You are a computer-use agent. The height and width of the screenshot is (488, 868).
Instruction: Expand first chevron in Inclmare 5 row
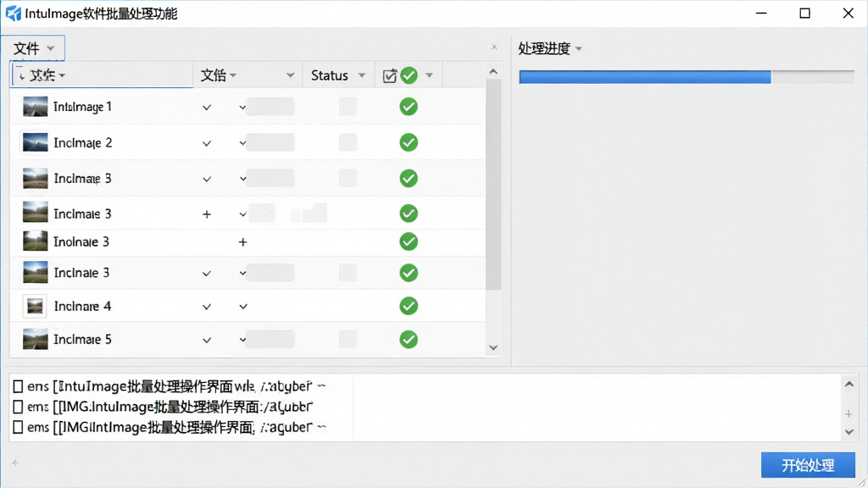coord(207,340)
